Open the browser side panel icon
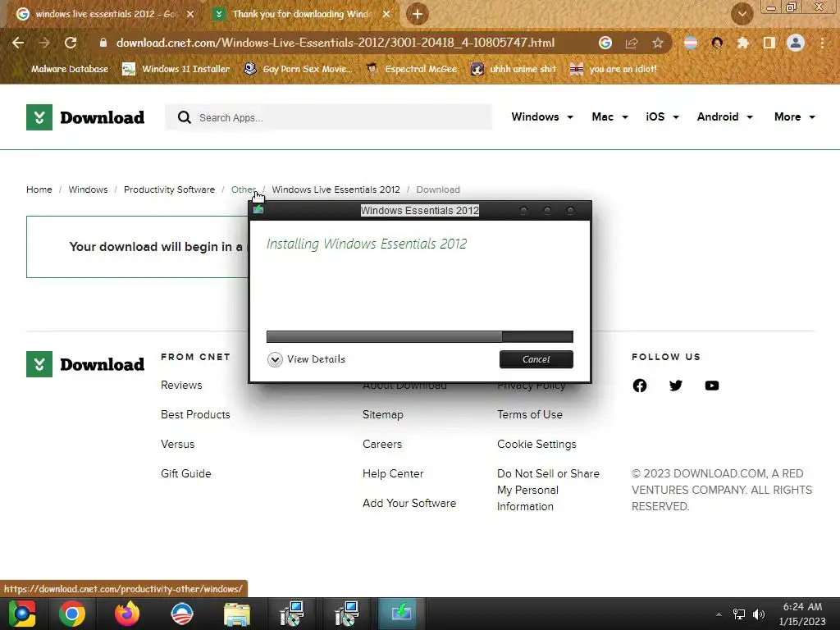Viewport: 840px width, 630px height. pos(769,43)
